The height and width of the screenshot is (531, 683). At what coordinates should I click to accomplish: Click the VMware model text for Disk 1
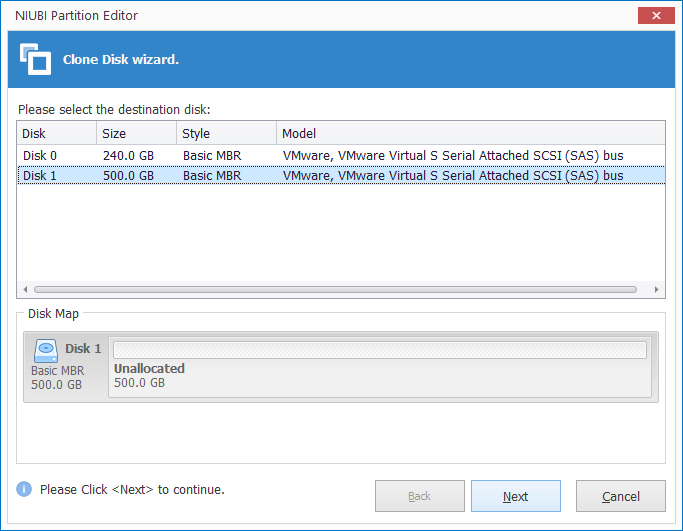452,175
